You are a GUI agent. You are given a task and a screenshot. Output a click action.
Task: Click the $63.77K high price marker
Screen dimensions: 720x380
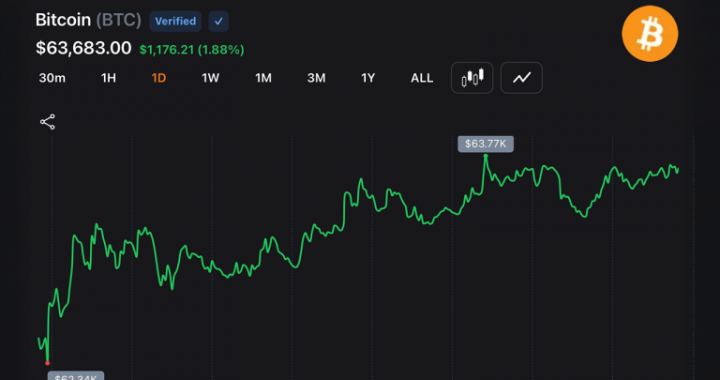486,144
